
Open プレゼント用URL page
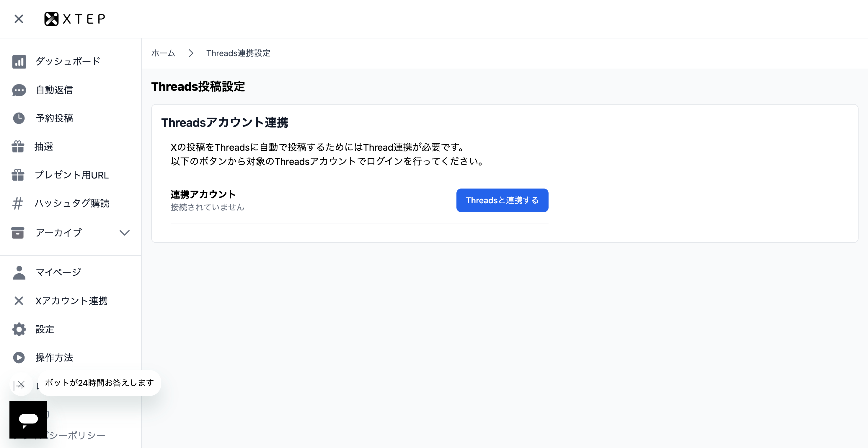coord(72,175)
